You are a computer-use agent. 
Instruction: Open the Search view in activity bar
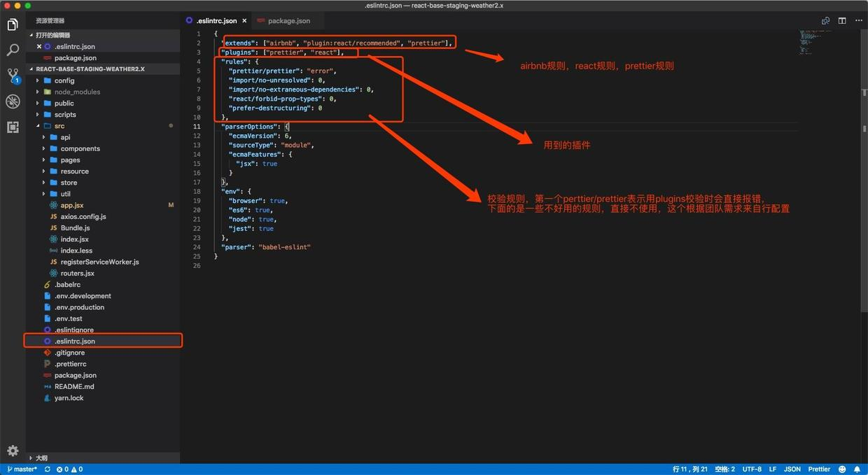[13, 50]
